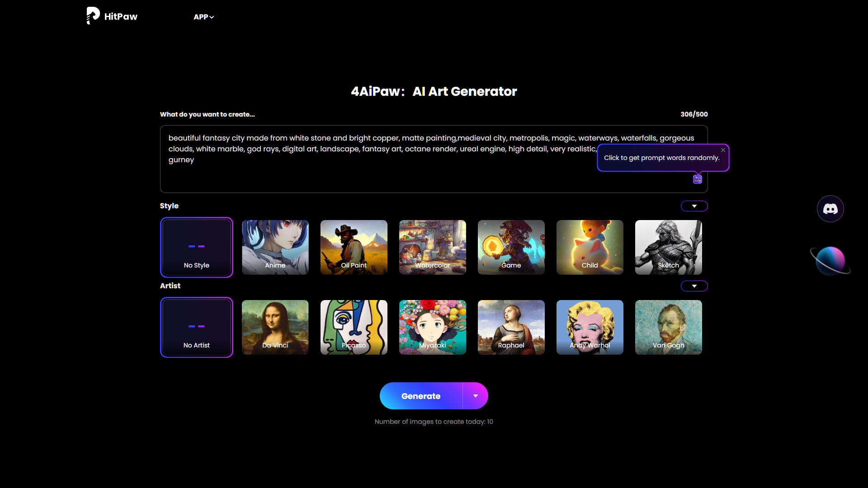Open the APP menu
Viewport: 868px width, 488px height.
click(204, 17)
